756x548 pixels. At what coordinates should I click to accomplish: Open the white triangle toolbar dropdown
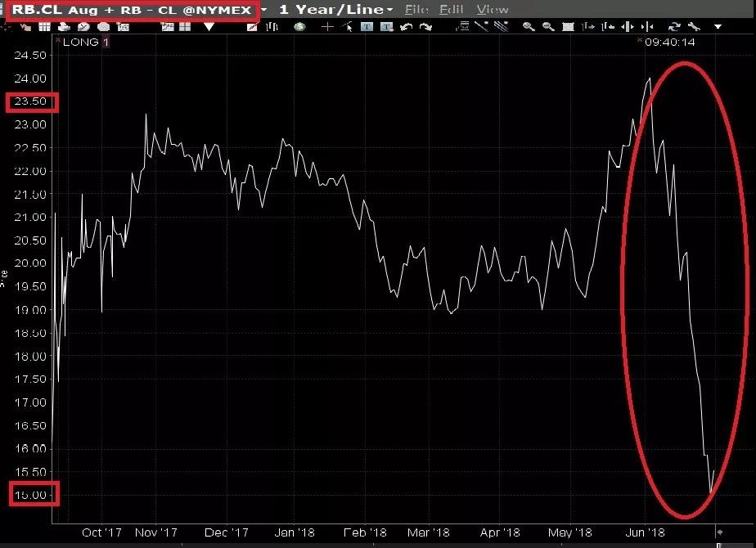tap(209, 26)
